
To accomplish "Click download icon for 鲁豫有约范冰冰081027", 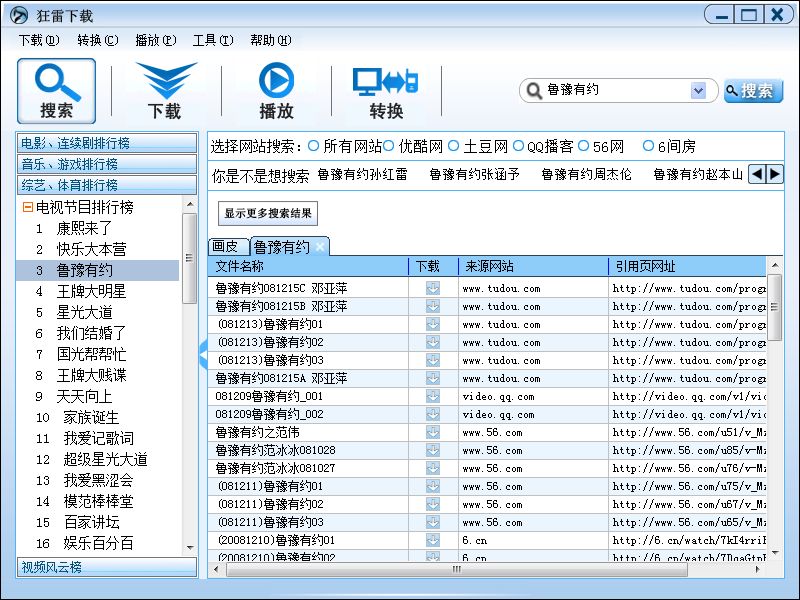I will pos(433,468).
